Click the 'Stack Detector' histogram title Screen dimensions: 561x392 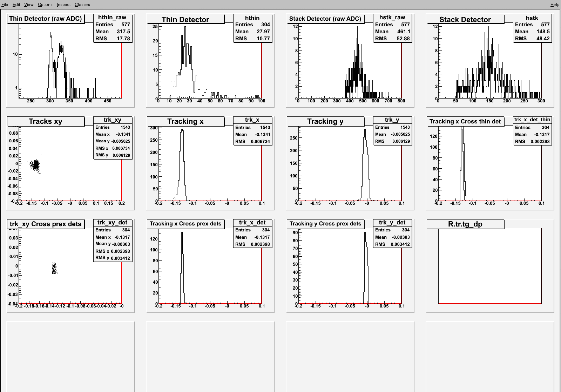tap(465, 19)
